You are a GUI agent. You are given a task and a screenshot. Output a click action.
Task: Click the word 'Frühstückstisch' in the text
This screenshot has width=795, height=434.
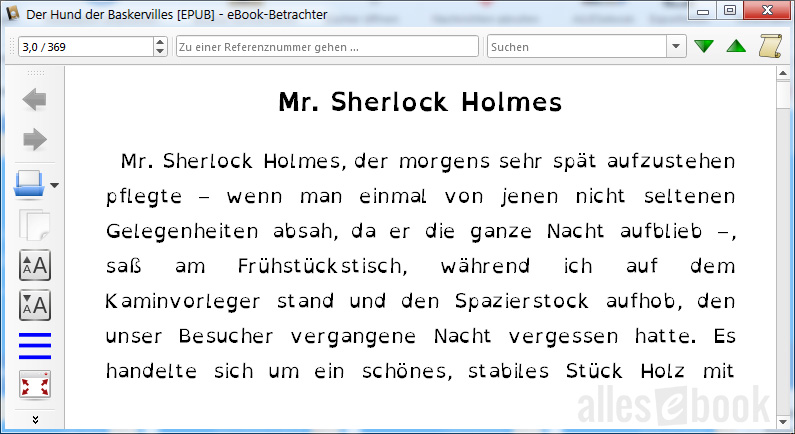pos(322,266)
